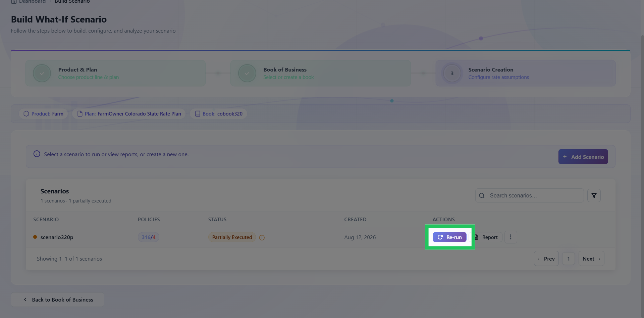
Task: Click the Book: cobook320 chip
Action: (x=219, y=114)
